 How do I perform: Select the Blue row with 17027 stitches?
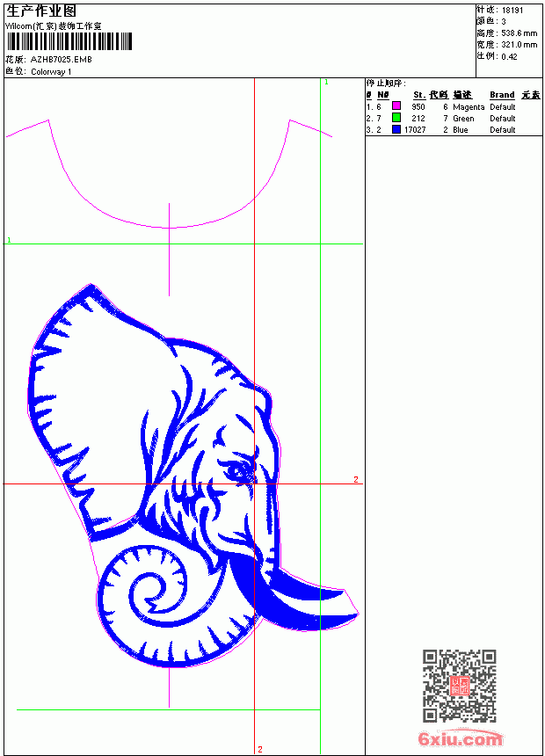pyautogui.click(x=454, y=130)
